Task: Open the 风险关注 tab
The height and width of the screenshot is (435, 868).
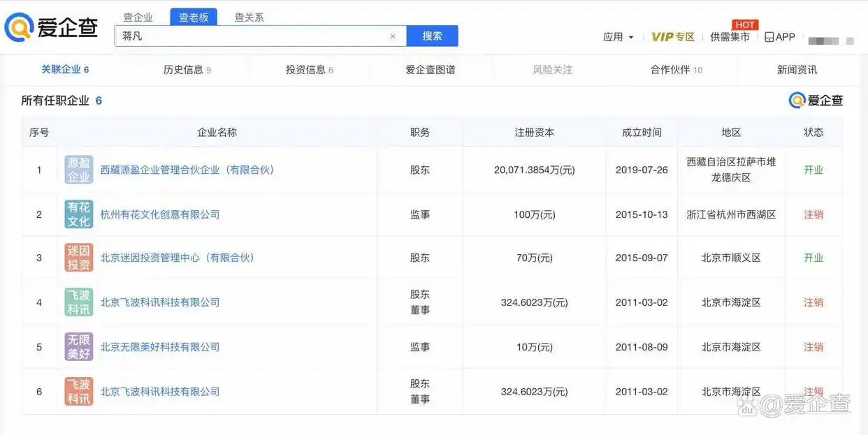Action: (x=552, y=70)
